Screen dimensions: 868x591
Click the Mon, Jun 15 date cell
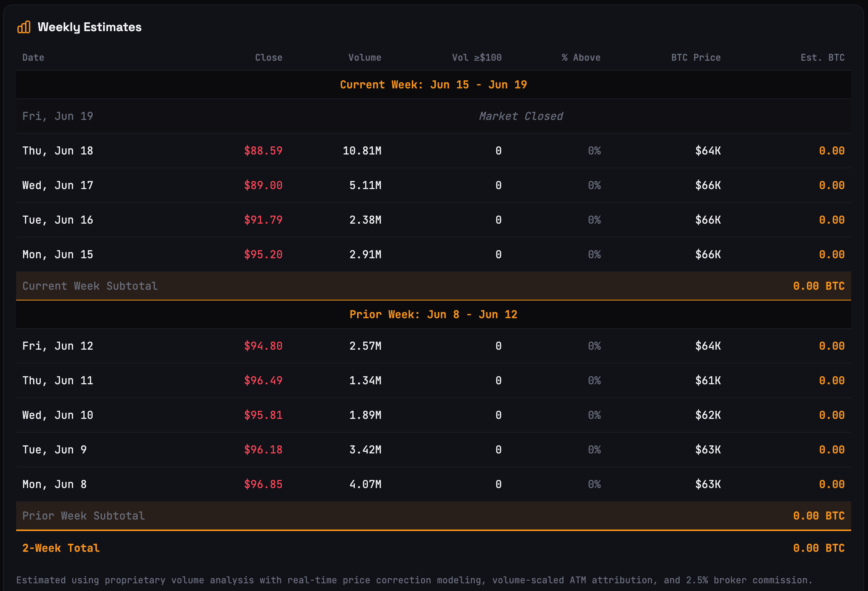[x=58, y=254]
